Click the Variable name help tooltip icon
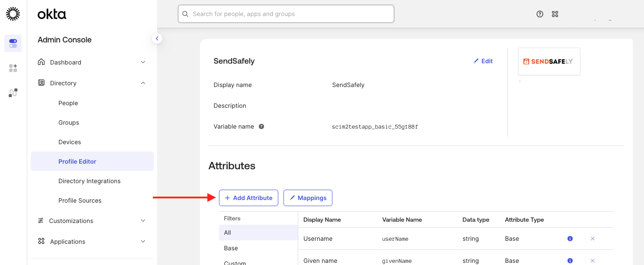Viewport: 644px width, 265px height. [261, 126]
